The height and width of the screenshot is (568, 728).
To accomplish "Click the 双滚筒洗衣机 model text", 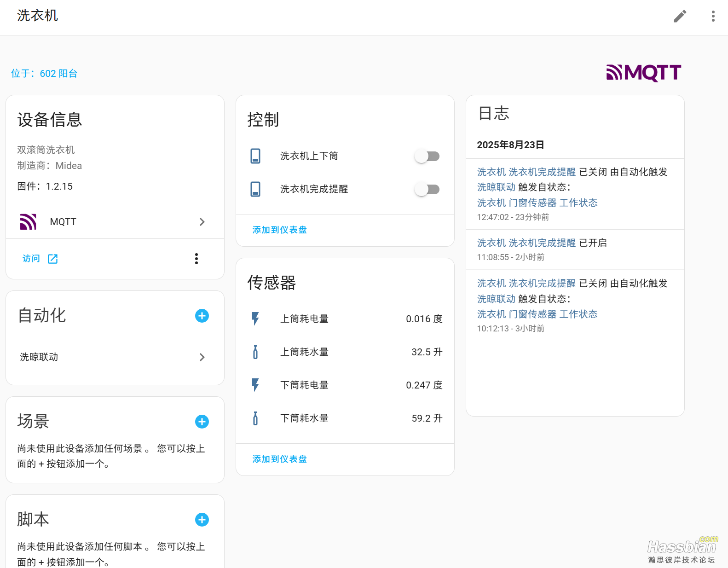I will [46, 150].
